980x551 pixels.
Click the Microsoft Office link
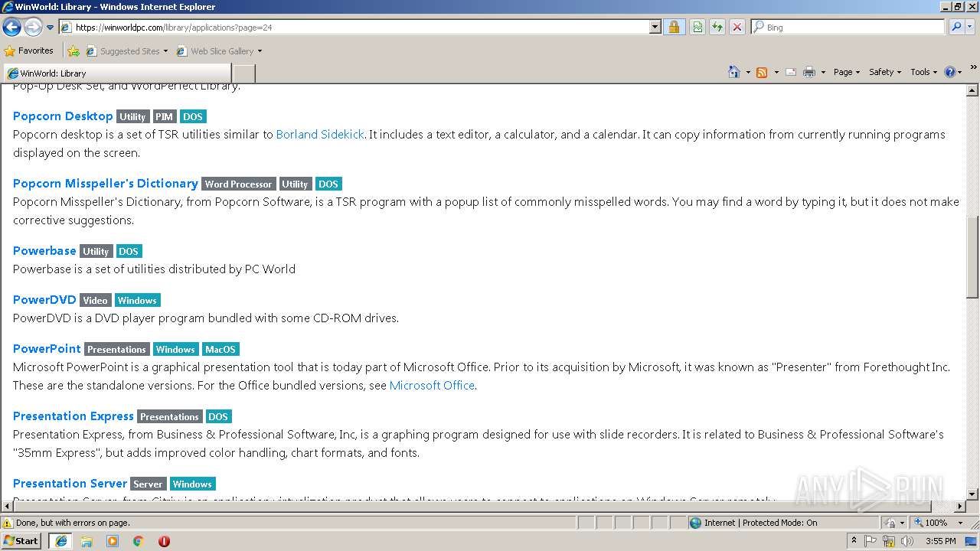[x=432, y=386]
